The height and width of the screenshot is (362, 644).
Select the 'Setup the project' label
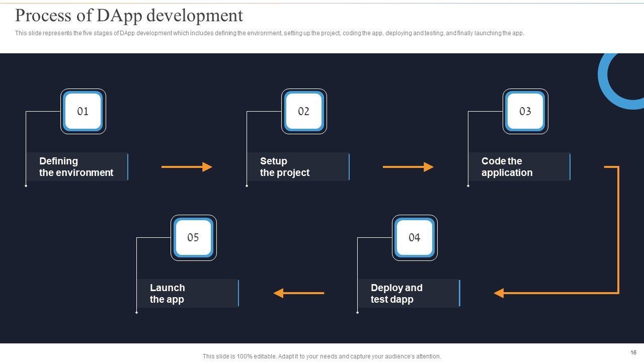click(299, 167)
